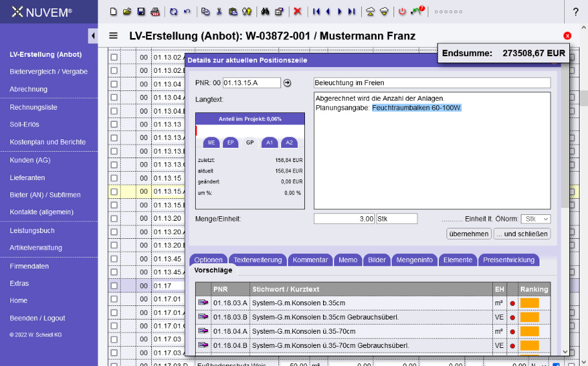Jump to first record with toolbar arrow

click(316, 12)
